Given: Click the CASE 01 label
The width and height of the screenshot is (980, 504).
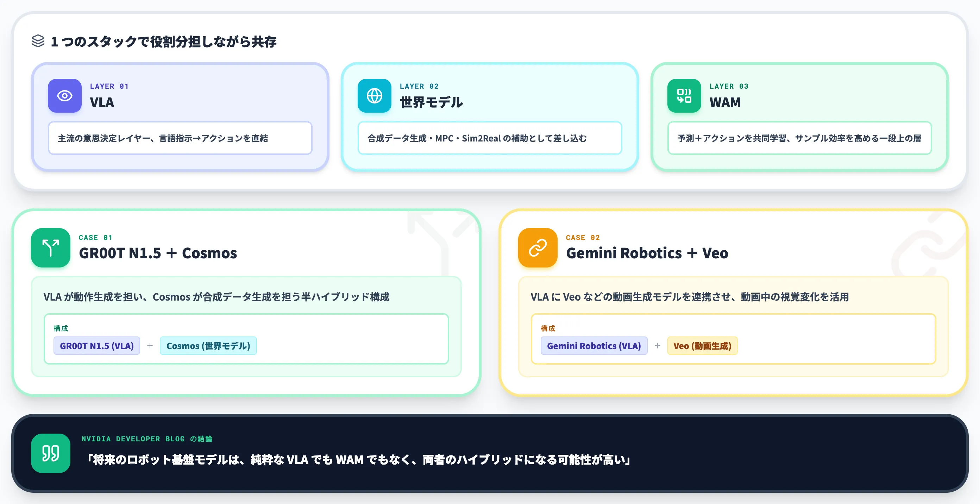Looking at the screenshot, I should click(95, 238).
